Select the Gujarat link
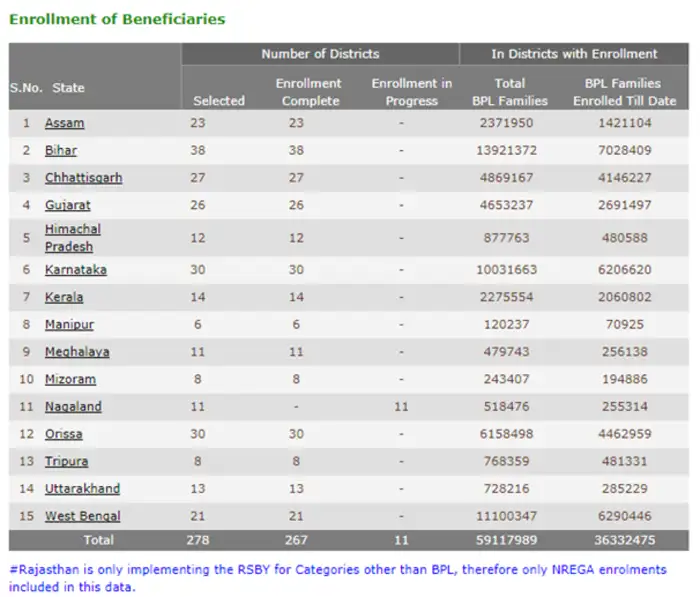Viewport: 700px width, 597px height. (67, 205)
